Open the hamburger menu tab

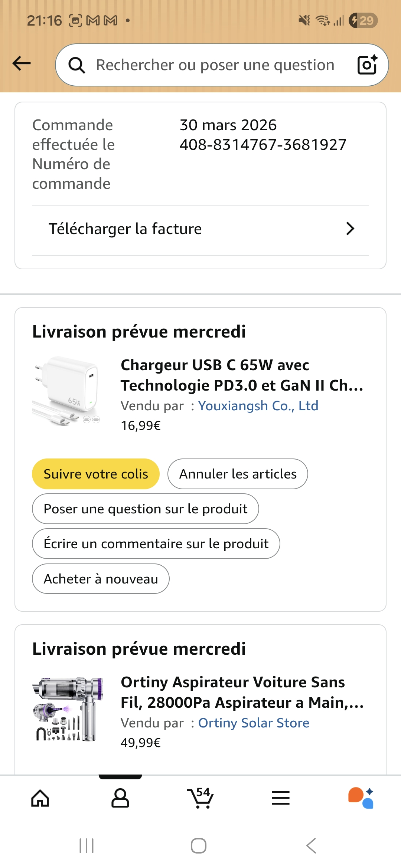280,798
